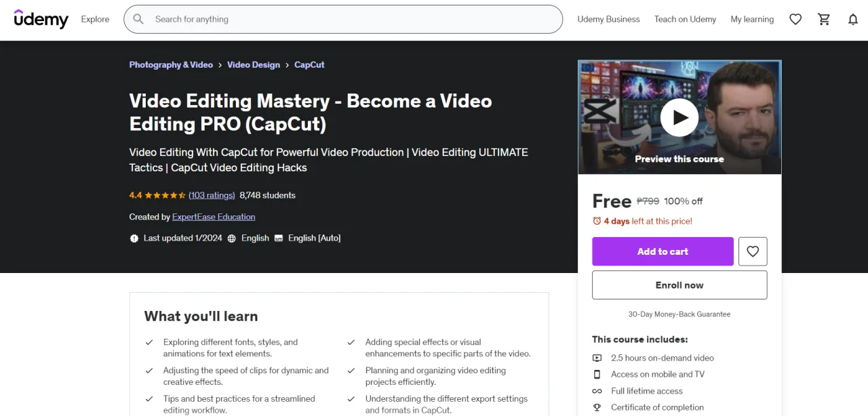The width and height of the screenshot is (868, 416).
Task: Navigate to Video Design breadcrumb
Action: (x=254, y=65)
